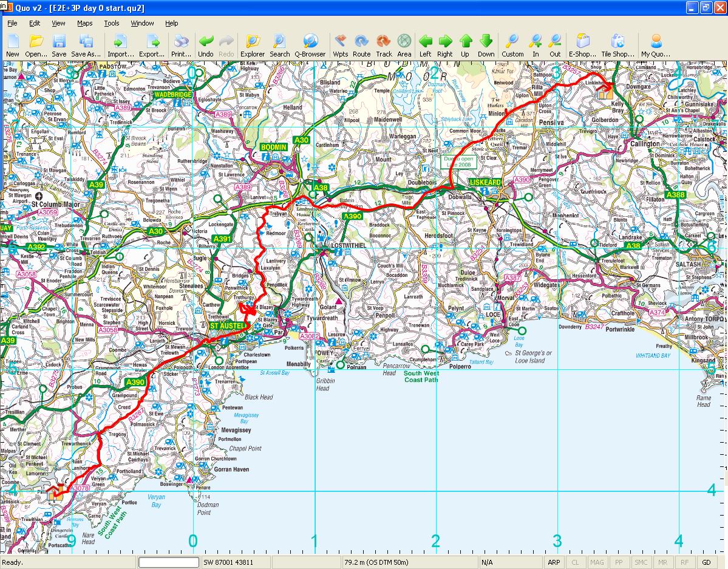Viewport: 728px width, 569px height.
Task: Click the PP status indicator
Action: coord(619,562)
